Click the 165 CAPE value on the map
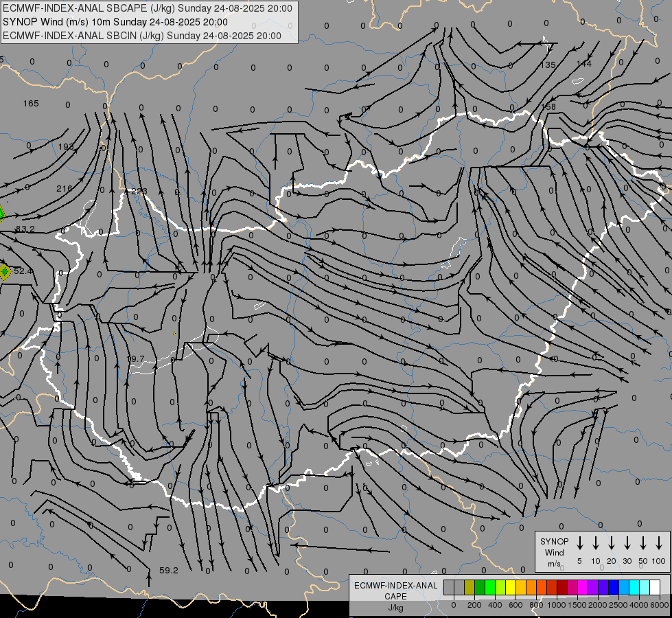The image size is (672, 618). pos(31,104)
